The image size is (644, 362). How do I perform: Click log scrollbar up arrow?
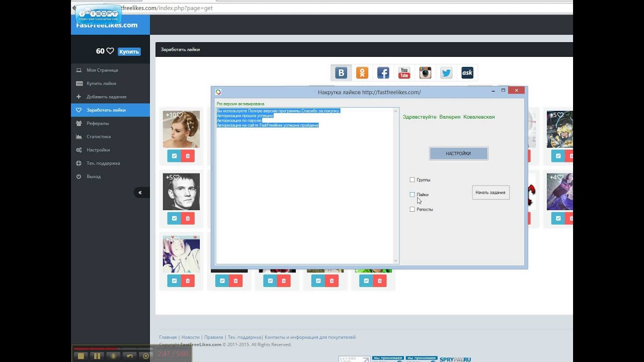(395, 111)
